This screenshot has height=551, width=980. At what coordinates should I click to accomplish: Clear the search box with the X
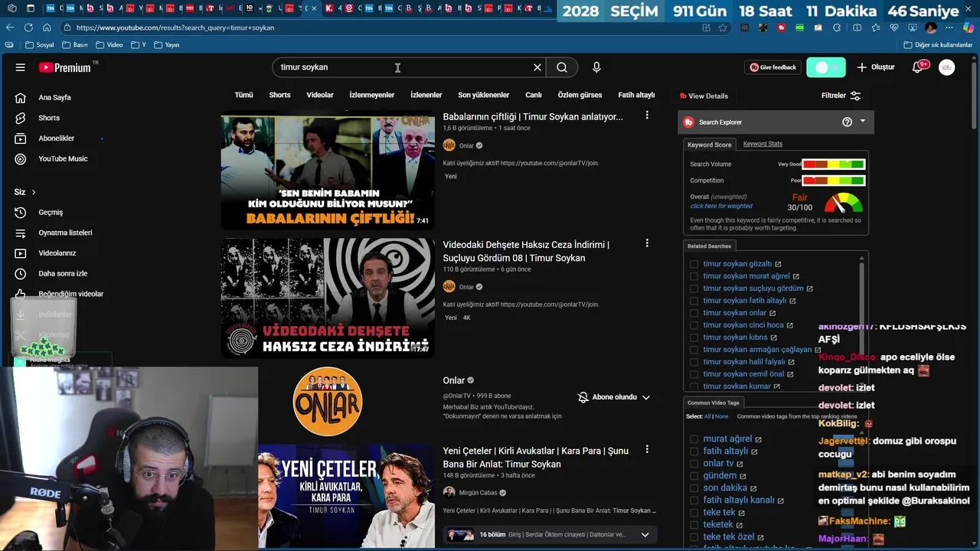[537, 67]
